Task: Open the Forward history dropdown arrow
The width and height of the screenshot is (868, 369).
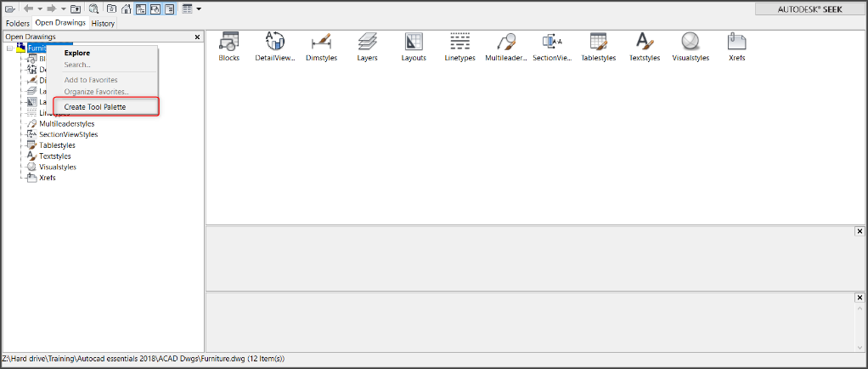Action: coord(63,9)
